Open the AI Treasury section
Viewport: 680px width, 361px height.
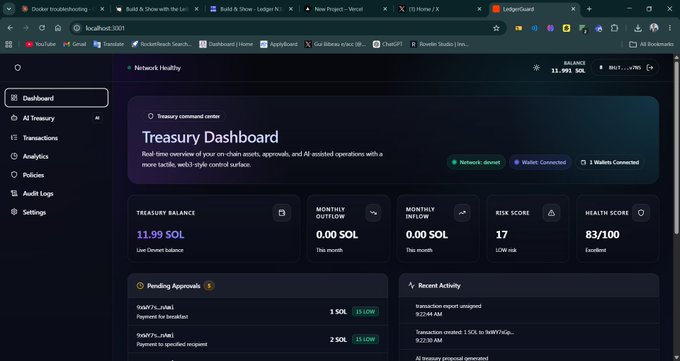[56, 118]
